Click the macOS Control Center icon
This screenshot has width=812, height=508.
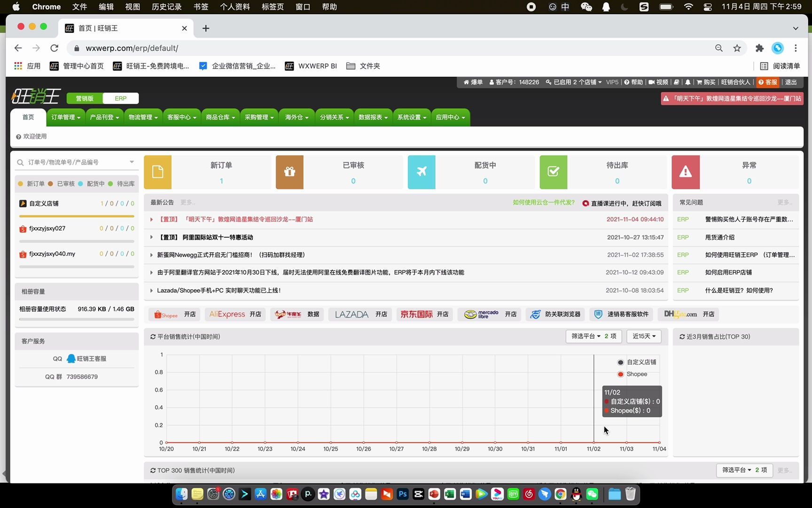(x=707, y=7)
